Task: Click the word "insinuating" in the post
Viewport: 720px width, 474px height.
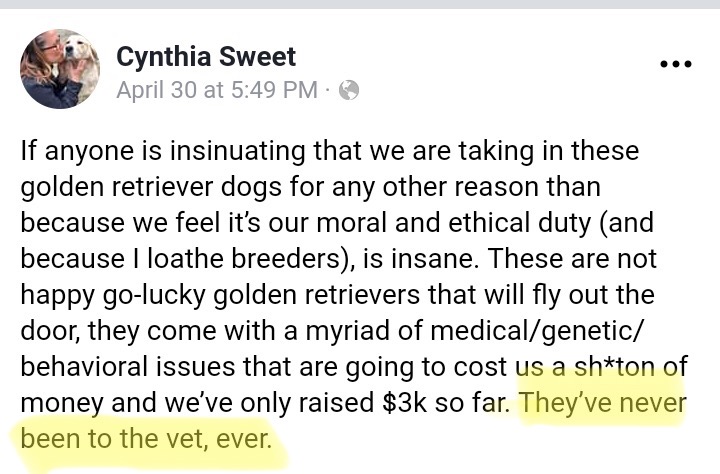Action: (237, 151)
